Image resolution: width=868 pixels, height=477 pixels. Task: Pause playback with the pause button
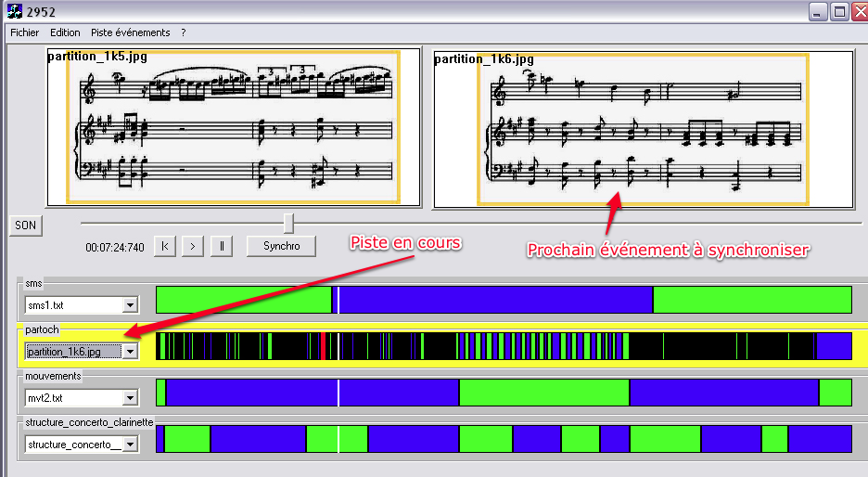222,246
